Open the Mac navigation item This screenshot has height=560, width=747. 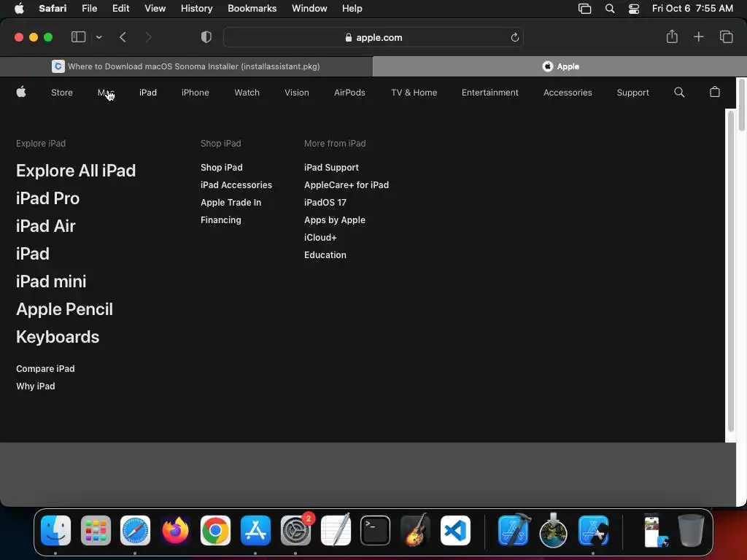[106, 93]
